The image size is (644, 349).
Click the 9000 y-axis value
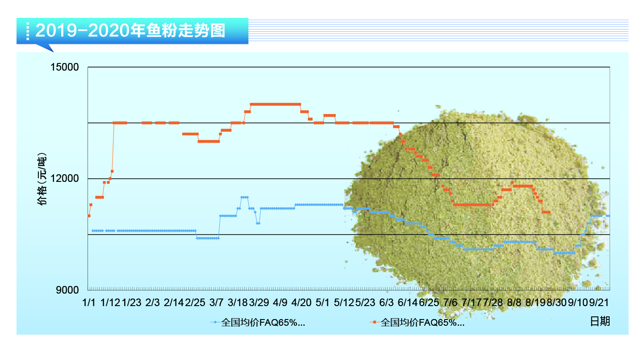(66, 290)
